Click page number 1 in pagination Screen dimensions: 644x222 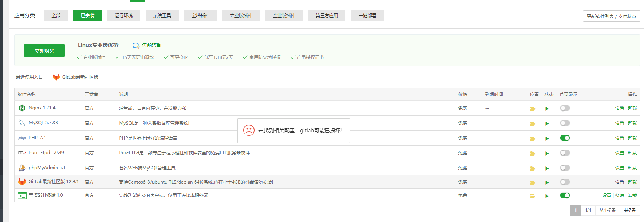click(575, 210)
